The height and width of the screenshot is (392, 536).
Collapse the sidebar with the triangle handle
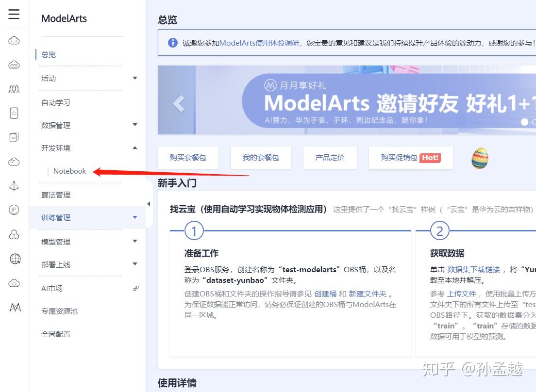coord(149,204)
